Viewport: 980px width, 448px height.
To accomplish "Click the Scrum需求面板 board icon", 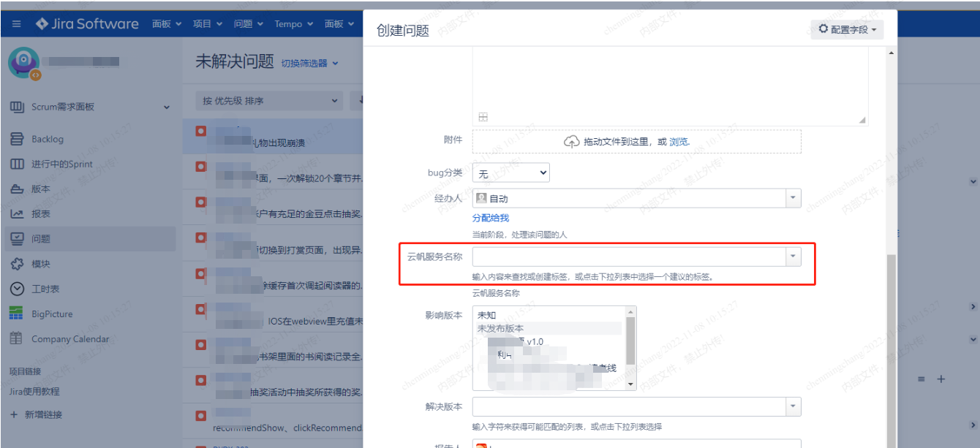I will (17, 107).
